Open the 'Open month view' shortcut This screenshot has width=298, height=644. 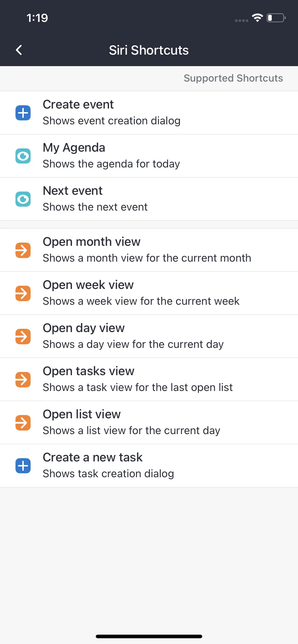pyautogui.click(x=149, y=250)
